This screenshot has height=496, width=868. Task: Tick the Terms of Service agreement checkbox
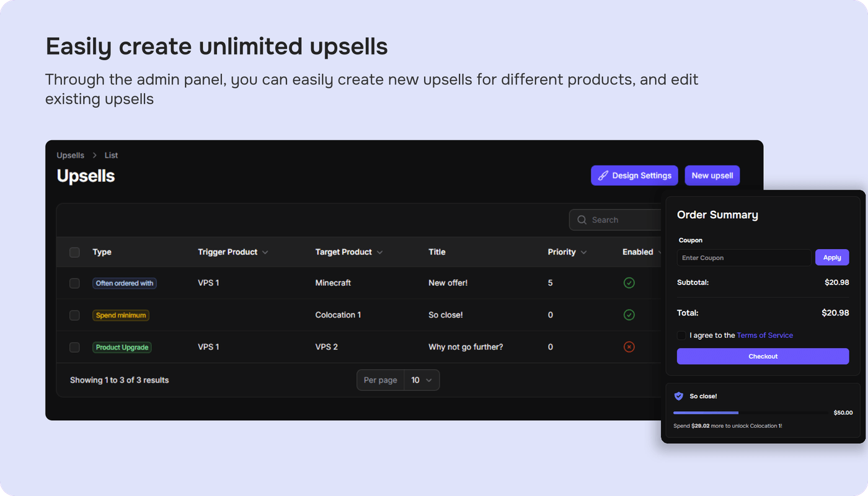pyautogui.click(x=682, y=335)
